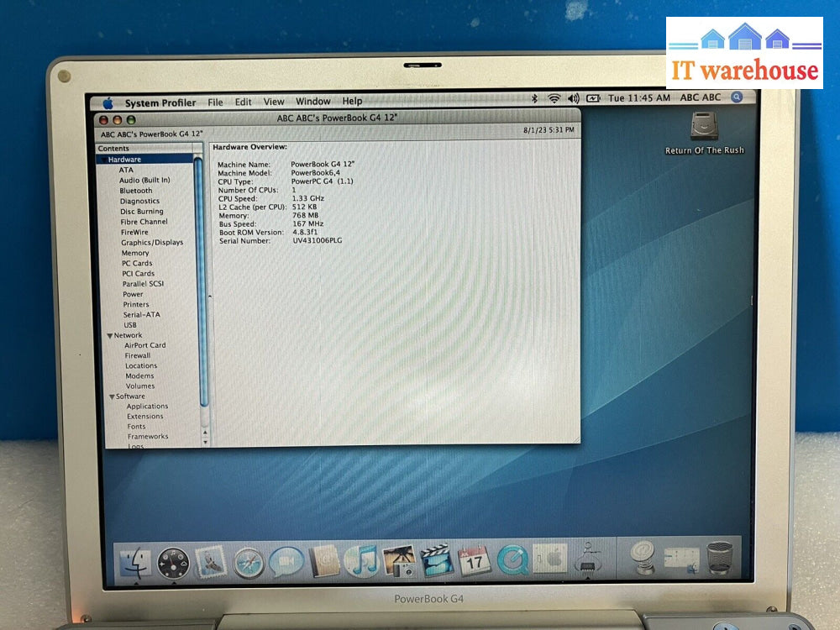Image resolution: width=840 pixels, height=630 pixels.
Task: Collapse the Software section disclosure triangle
Action: click(x=112, y=396)
